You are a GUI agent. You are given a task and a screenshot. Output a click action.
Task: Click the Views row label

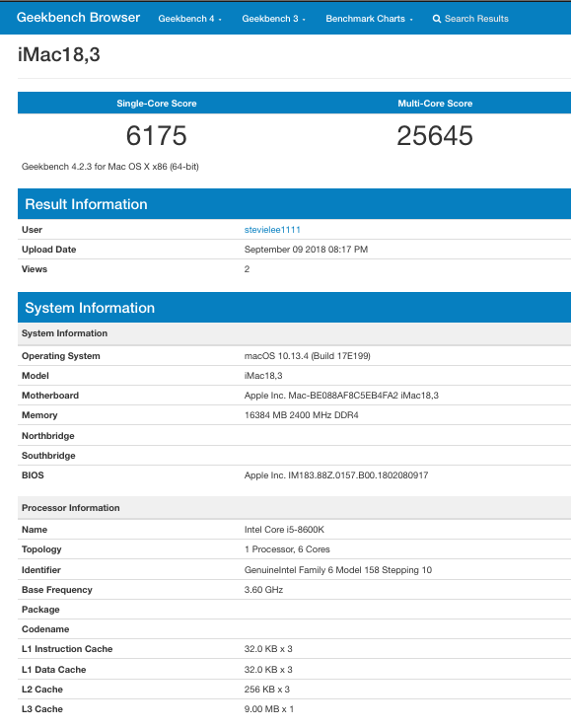click(35, 269)
